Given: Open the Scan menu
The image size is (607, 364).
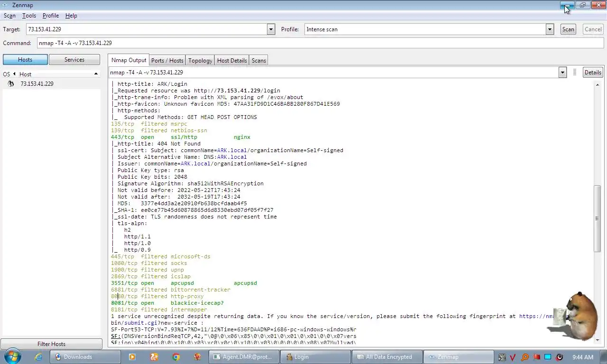Looking at the screenshot, I should (x=9, y=16).
